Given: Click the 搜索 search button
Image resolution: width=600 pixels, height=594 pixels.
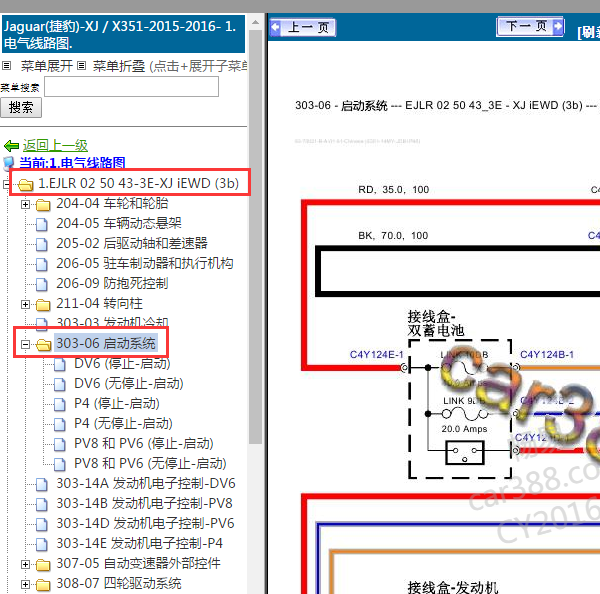Looking at the screenshot, I should 21,108.
